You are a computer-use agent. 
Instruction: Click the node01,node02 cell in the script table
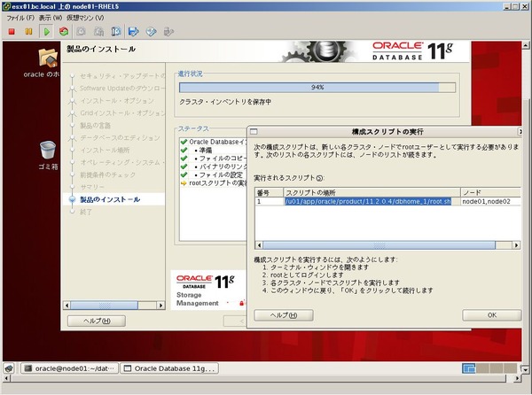coord(490,201)
